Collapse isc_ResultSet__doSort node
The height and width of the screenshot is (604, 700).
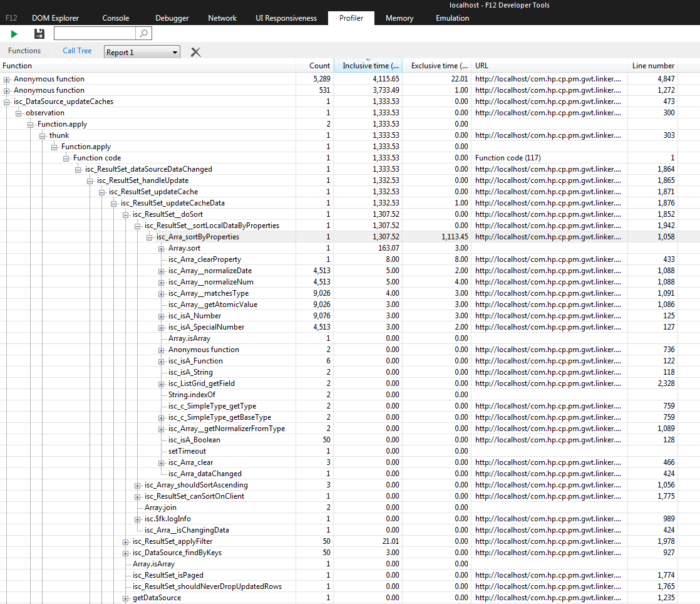(126, 214)
